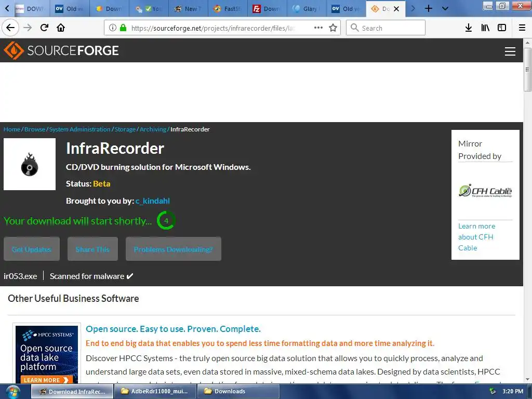Viewport: 532px width, 399px height.
Task: Open page actions three-dots menu
Action: (x=318, y=28)
